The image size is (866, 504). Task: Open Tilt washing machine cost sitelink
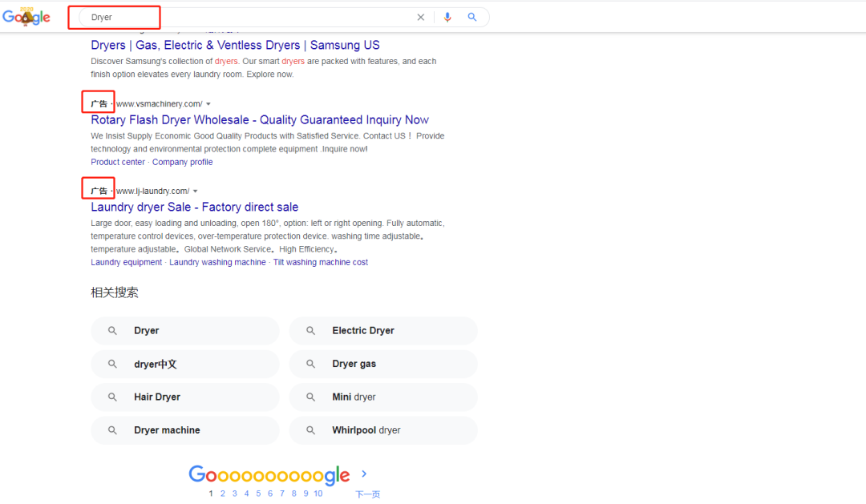pos(320,262)
